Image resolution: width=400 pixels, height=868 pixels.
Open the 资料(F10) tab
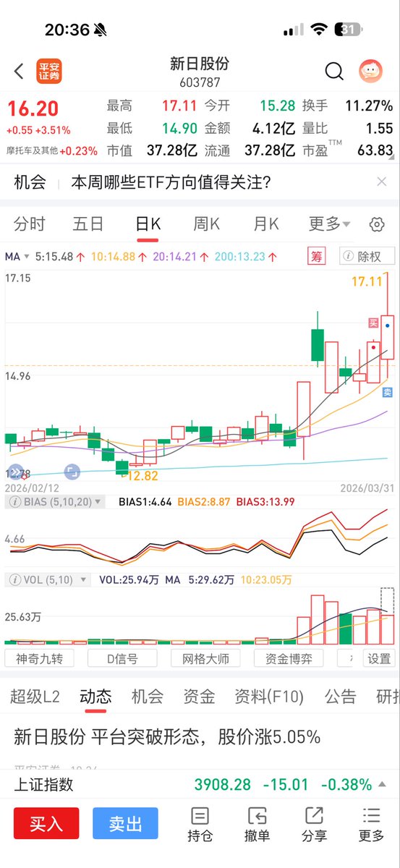tap(269, 697)
